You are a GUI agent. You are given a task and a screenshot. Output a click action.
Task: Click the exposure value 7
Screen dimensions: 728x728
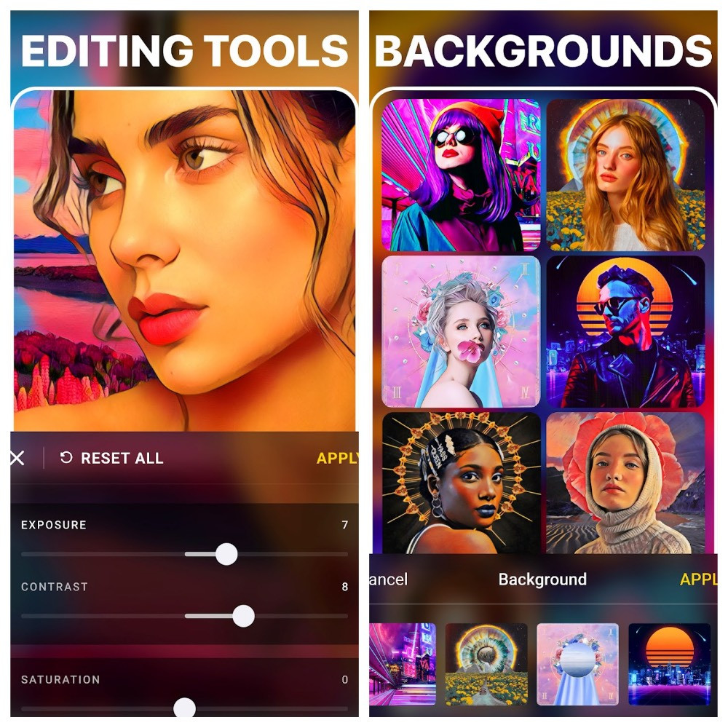point(345,525)
